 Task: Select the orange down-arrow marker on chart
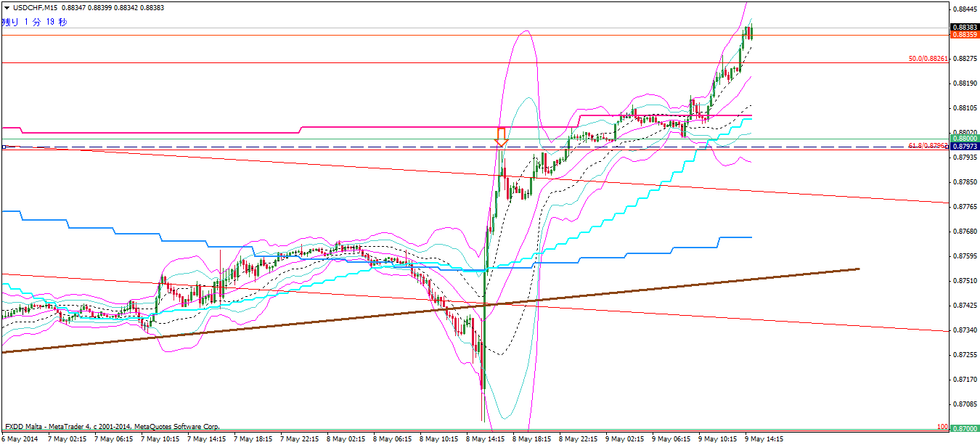(x=501, y=137)
